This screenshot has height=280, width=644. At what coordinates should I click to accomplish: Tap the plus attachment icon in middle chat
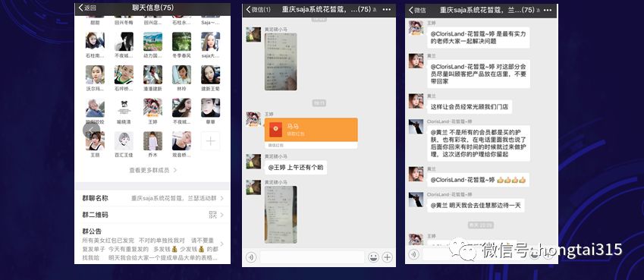click(x=388, y=257)
